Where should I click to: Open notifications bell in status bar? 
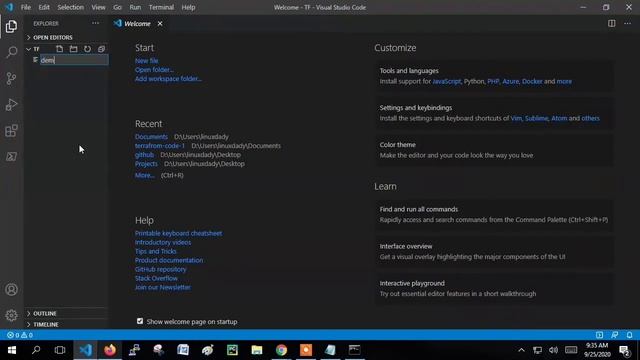(629, 335)
